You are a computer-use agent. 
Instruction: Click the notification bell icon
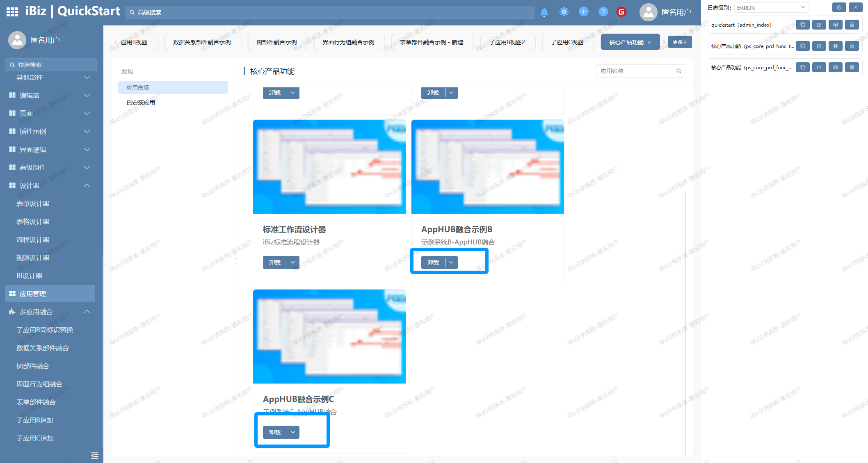point(544,12)
